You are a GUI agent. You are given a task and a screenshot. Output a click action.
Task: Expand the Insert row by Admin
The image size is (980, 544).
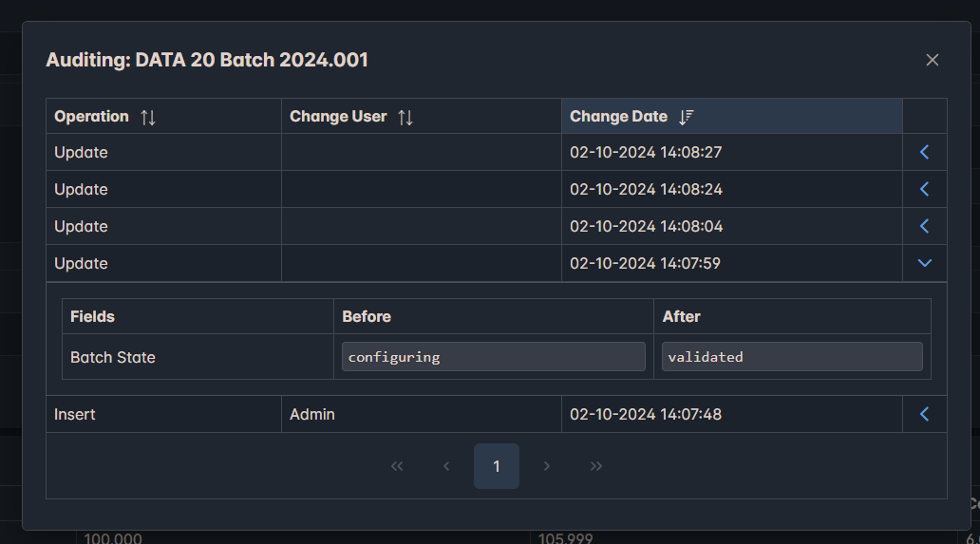point(924,414)
